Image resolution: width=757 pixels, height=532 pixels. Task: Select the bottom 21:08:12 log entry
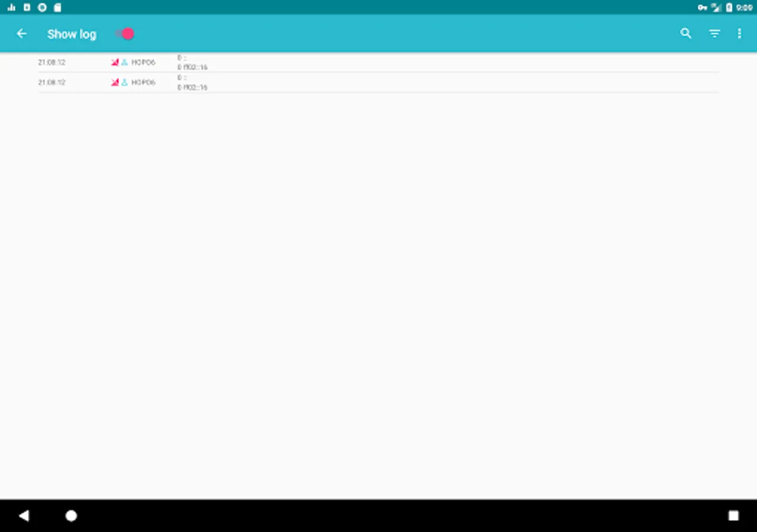(378, 83)
